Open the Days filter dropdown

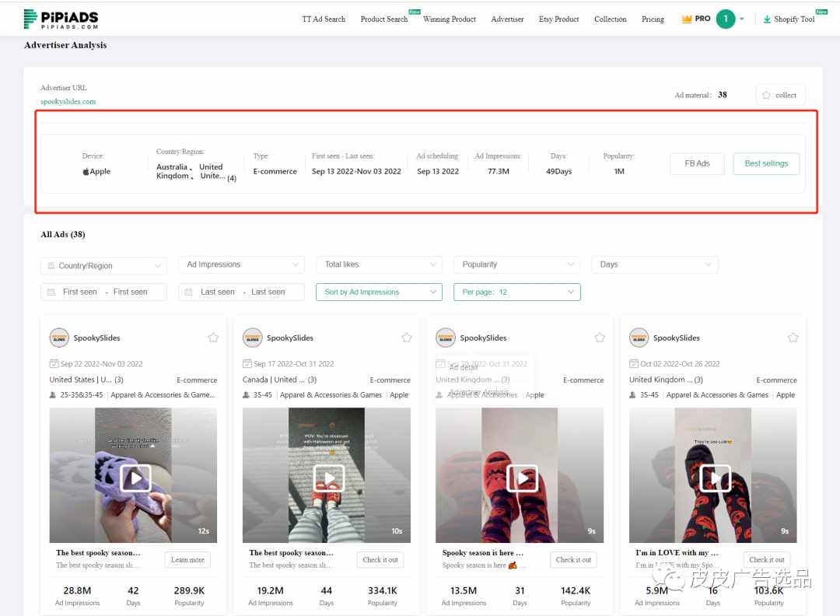[655, 264]
